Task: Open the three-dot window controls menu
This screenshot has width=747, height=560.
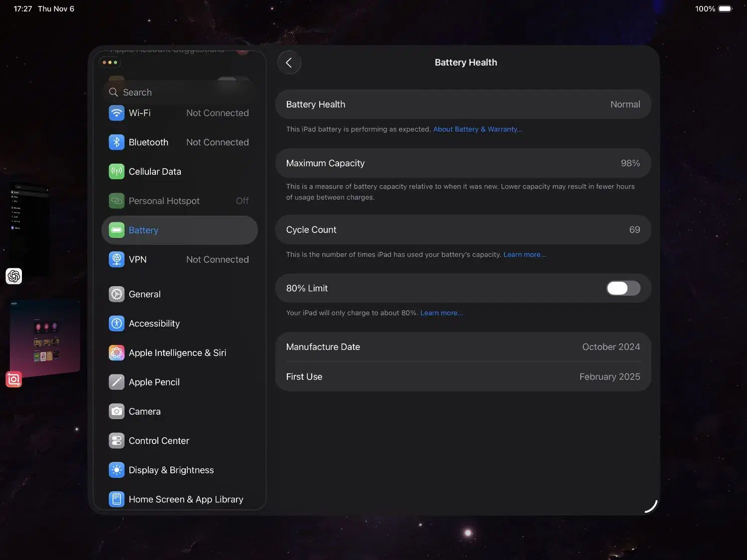Action: click(110, 63)
